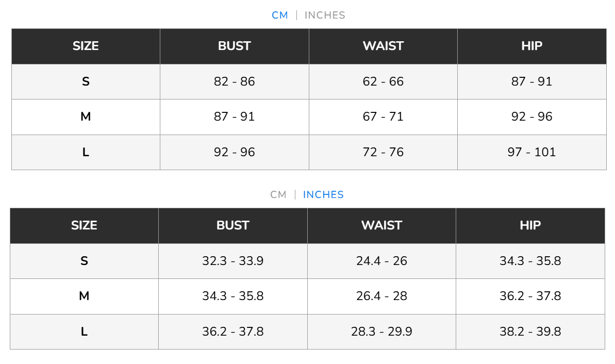The width and height of the screenshot is (615, 364).
Task: Click the SIZE header in the centimeter table
Action: tap(86, 46)
